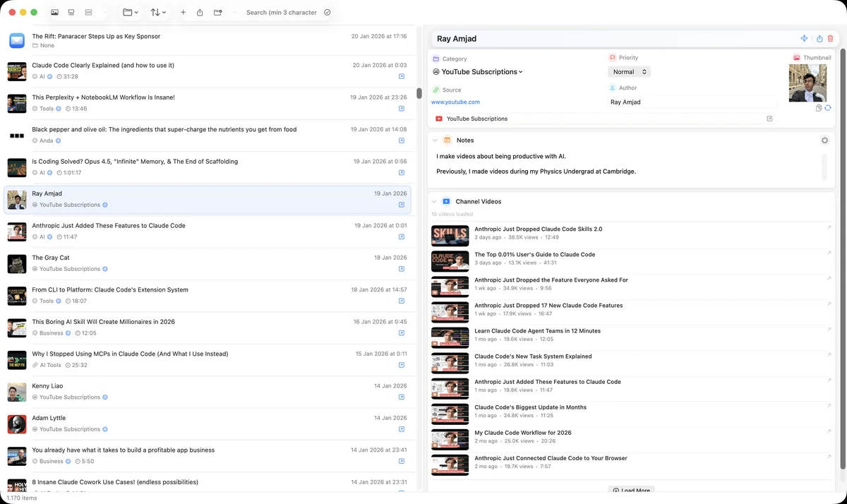The width and height of the screenshot is (847, 504).
Task: Click the move icon next to Ray Amjad title
Action: 804,39
